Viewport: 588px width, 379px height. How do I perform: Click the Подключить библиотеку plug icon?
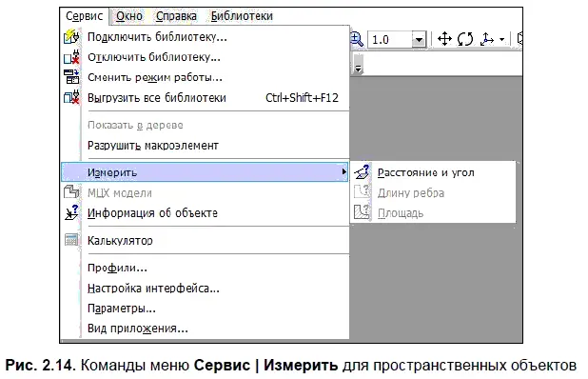[71, 37]
